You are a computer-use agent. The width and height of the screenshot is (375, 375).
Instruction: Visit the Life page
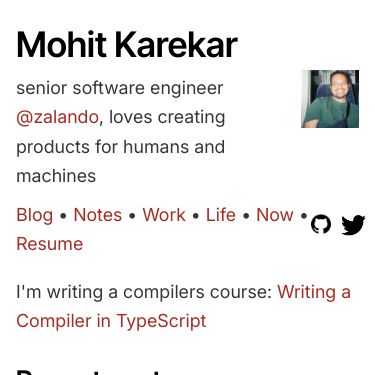pyautogui.click(x=221, y=215)
